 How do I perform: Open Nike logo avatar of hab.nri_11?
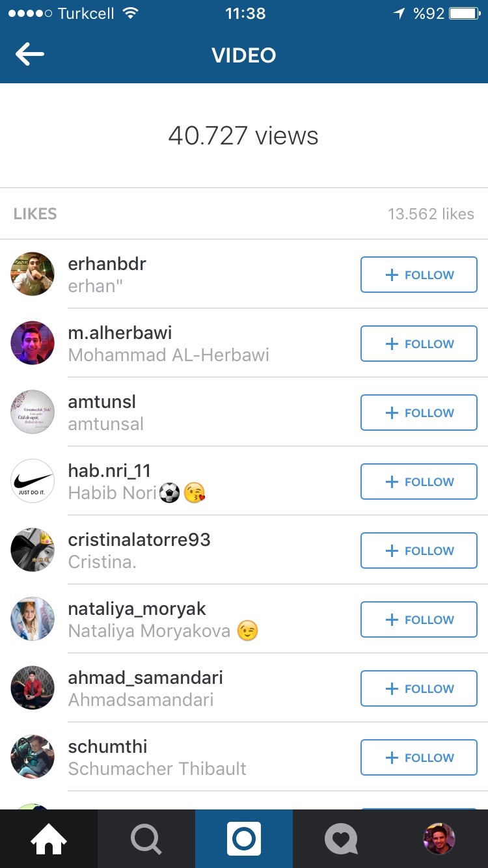(33, 481)
